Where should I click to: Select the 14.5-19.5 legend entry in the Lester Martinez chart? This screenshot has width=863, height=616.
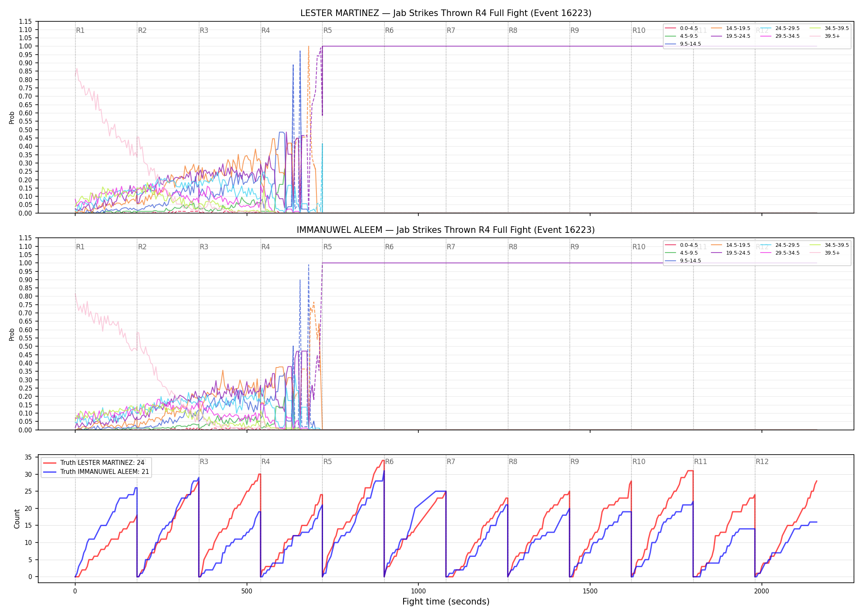tap(731, 28)
